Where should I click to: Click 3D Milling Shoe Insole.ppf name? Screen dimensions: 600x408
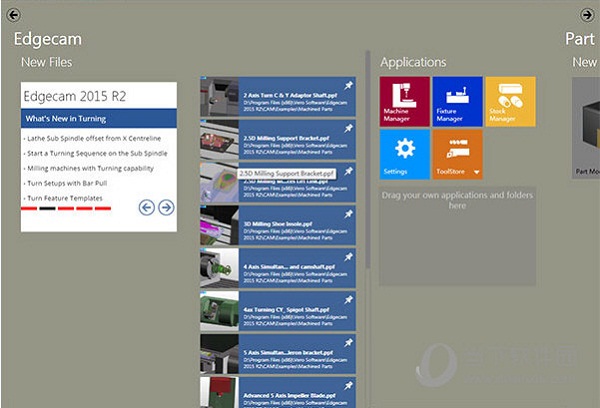click(x=278, y=224)
